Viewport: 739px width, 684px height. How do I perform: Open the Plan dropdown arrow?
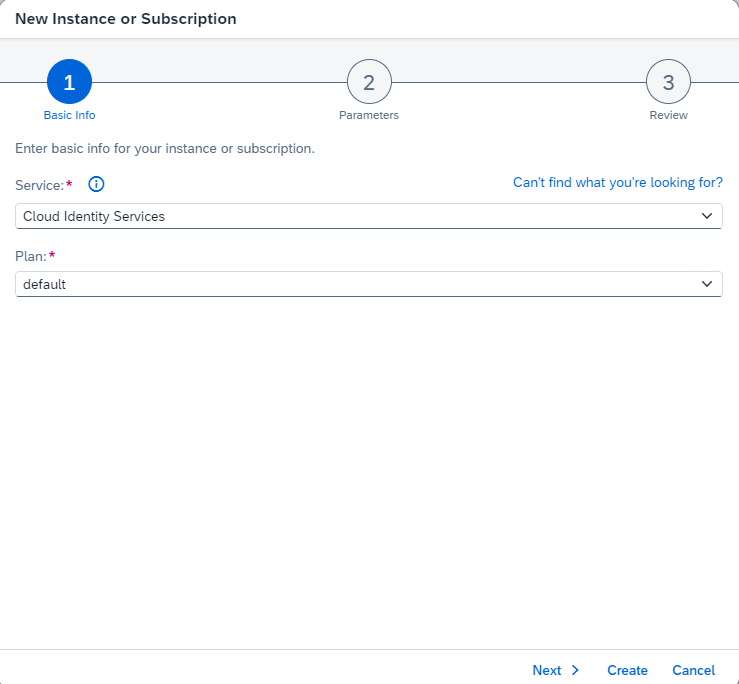point(707,284)
